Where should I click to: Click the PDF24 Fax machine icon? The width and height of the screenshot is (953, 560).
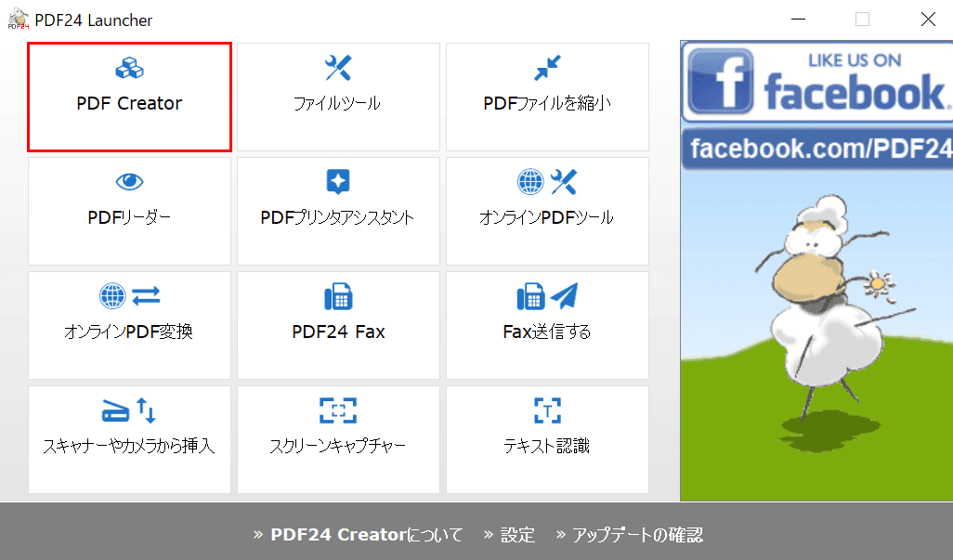click(338, 296)
